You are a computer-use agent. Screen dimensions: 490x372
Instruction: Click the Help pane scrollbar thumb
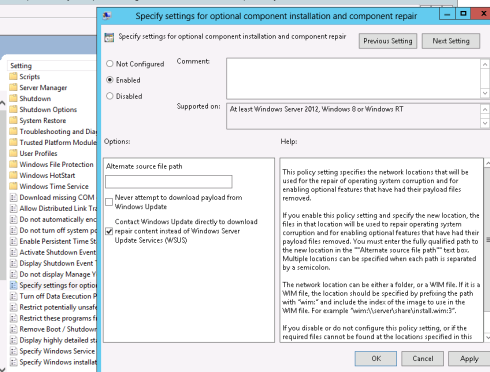point(488,239)
